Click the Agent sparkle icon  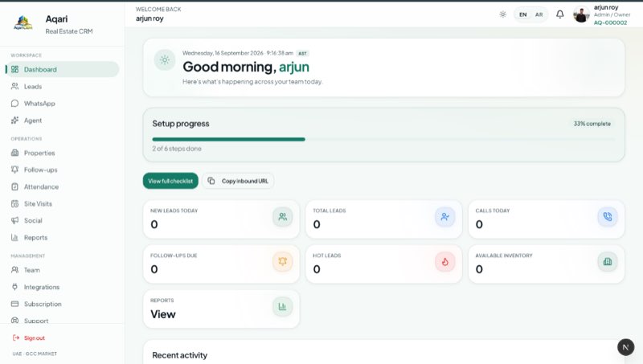pyautogui.click(x=14, y=120)
